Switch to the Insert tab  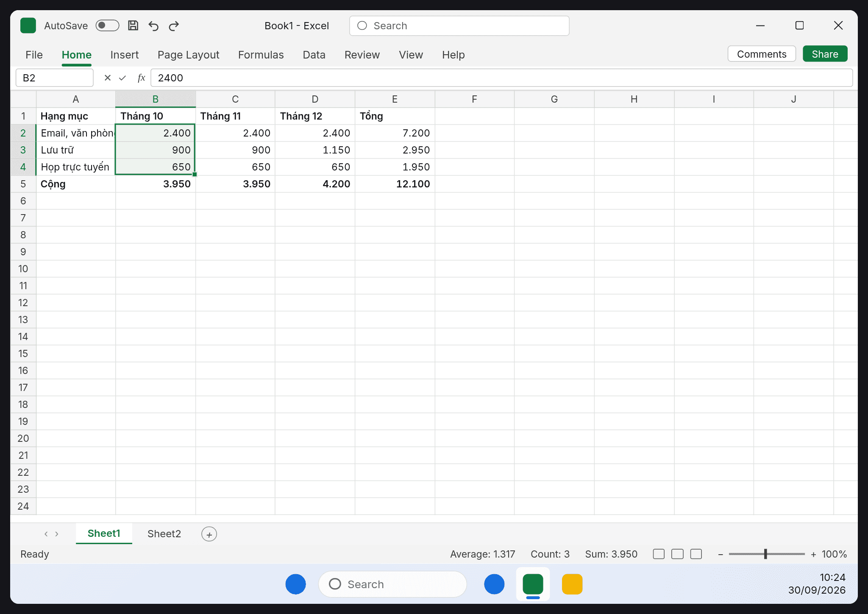(125, 55)
